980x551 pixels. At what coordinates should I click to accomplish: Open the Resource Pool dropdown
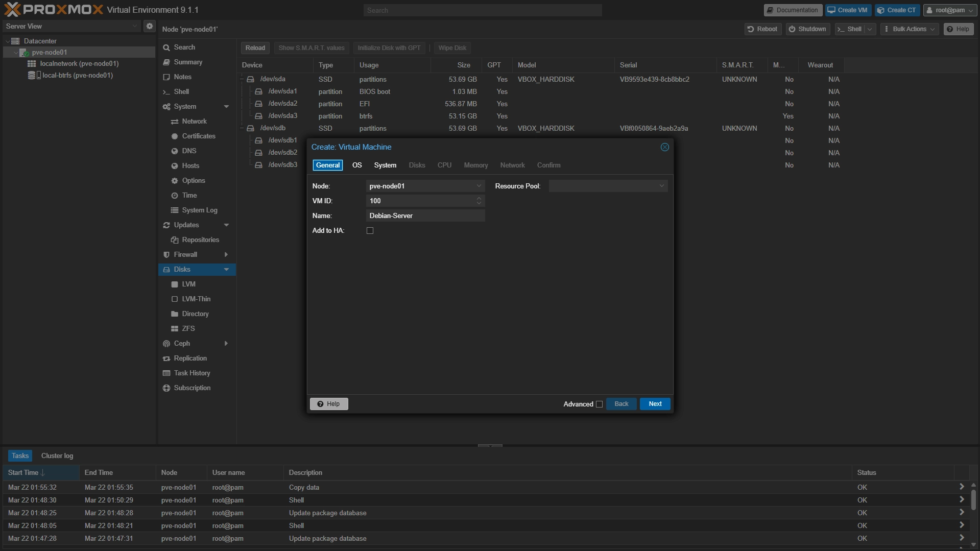coord(661,186)
